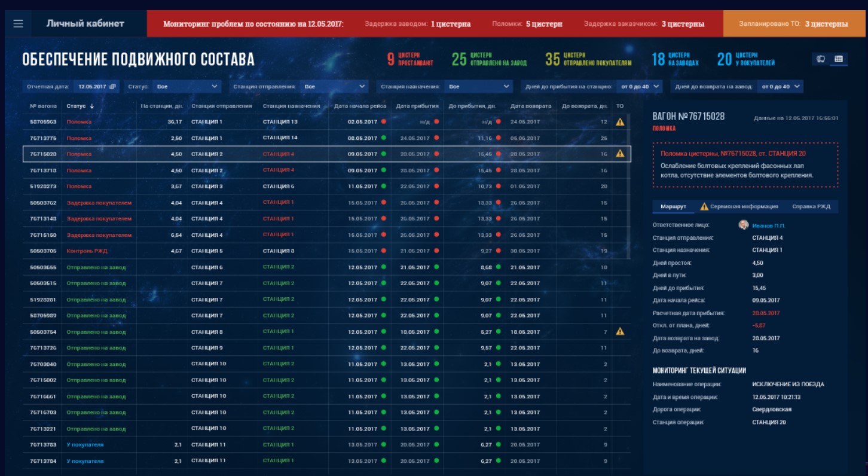Select wagon number 76713783 in the table
Screen dimensions: 868x476
43,444
